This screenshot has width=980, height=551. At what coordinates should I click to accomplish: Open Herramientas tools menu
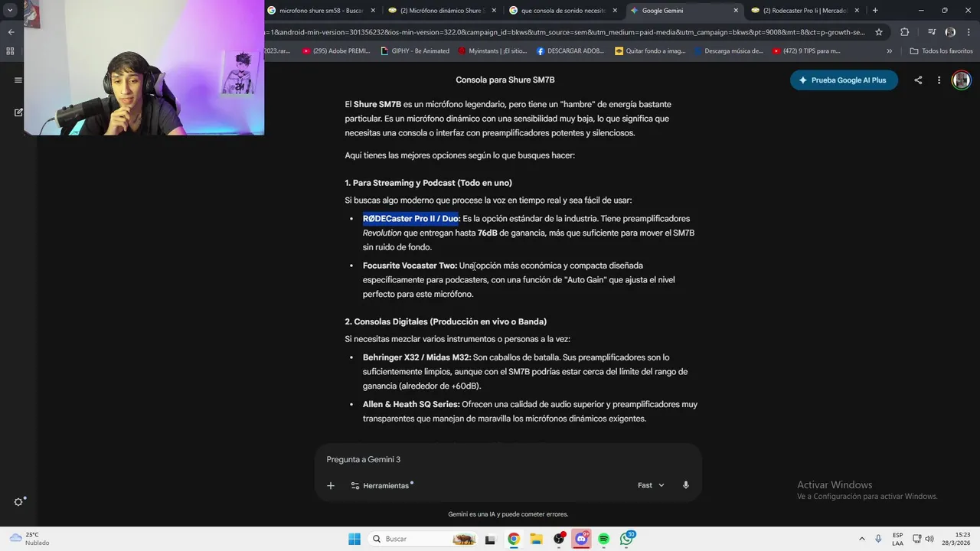click(x=381, y=485)
